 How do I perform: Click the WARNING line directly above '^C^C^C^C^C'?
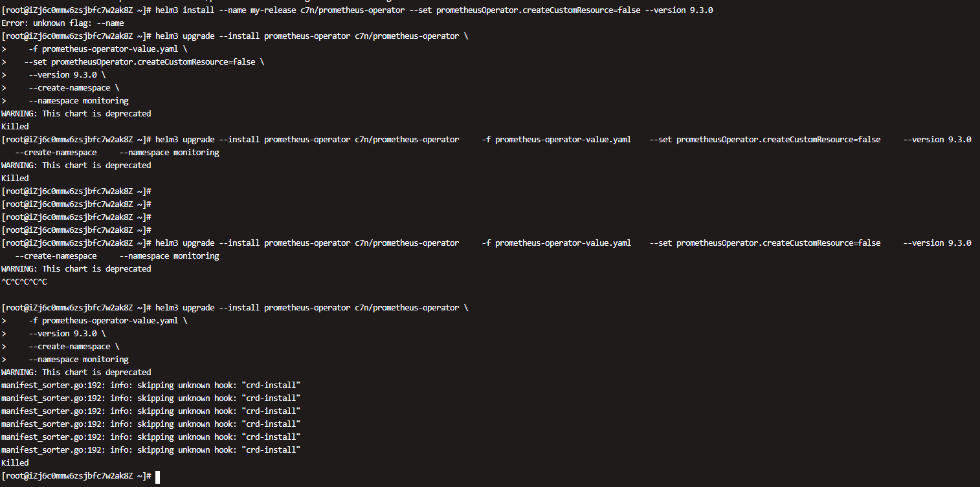[x=76, y=269]
